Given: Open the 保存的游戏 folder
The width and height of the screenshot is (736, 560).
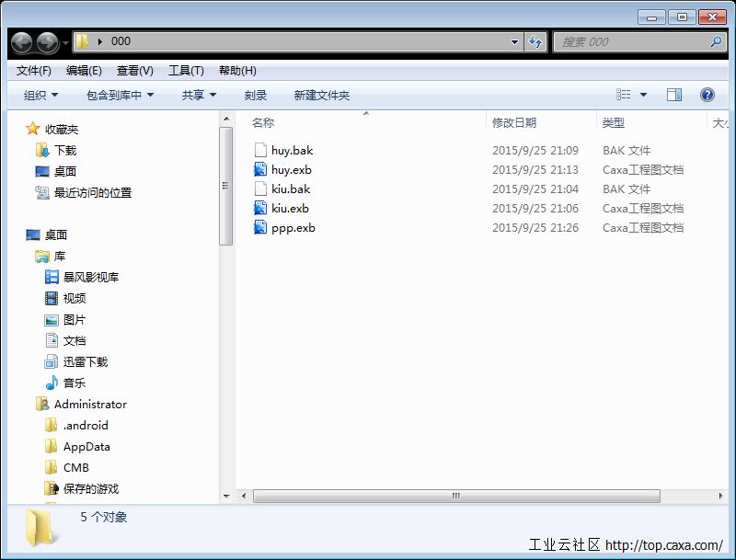Looking at the screenshot, I should (x=91, y=488).
